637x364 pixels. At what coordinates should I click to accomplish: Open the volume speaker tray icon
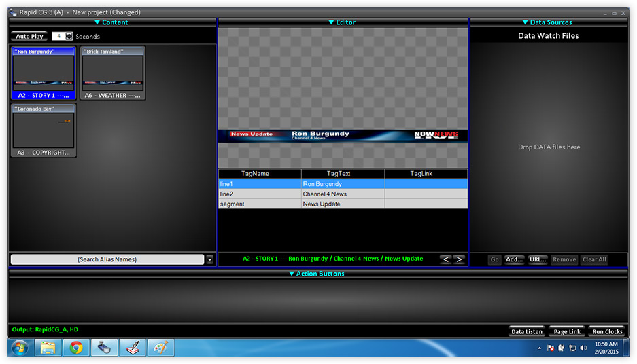point(583,348)
